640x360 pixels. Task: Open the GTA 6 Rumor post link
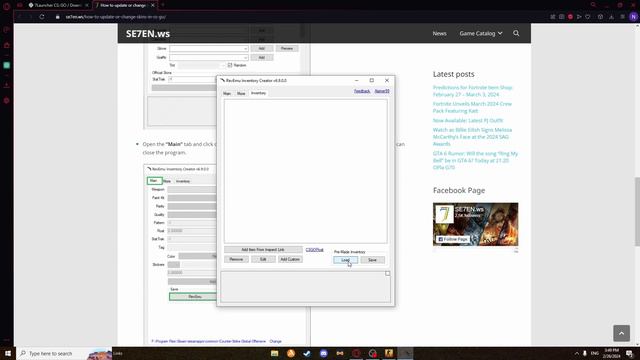pyautogui.click(x=475, y=160)
